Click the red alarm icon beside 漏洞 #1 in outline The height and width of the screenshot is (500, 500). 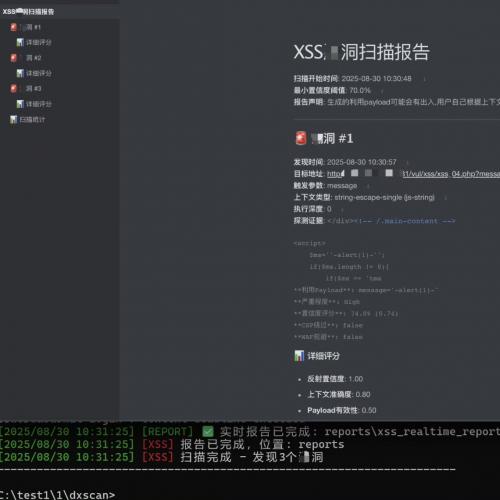click(x=13, y=27)
